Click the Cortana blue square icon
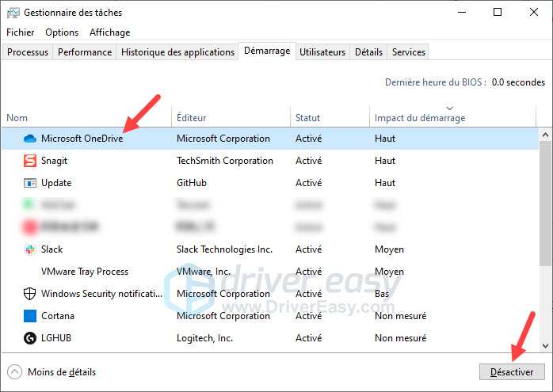This screenshot has width=553, height=392. click(x=30, y=316)
